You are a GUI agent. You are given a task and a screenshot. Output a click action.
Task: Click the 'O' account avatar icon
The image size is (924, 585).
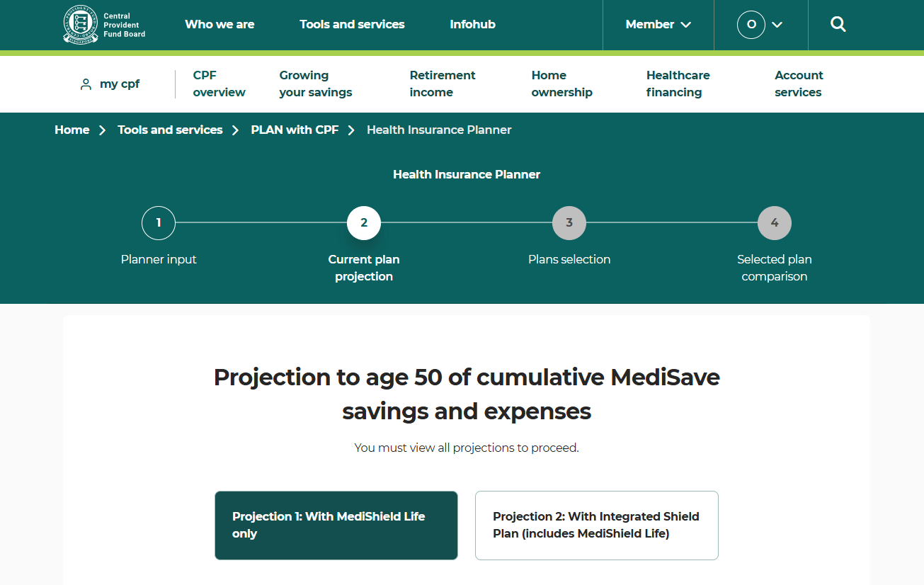tap(751, 24)
